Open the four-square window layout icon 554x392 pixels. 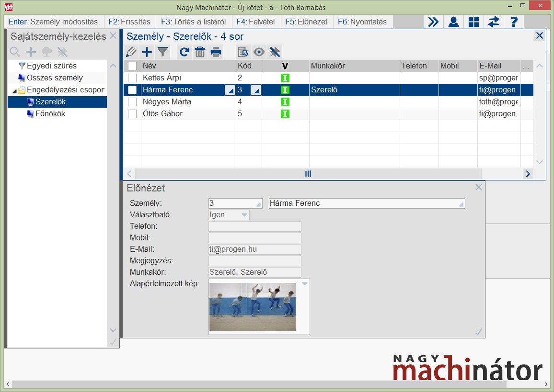473,22
